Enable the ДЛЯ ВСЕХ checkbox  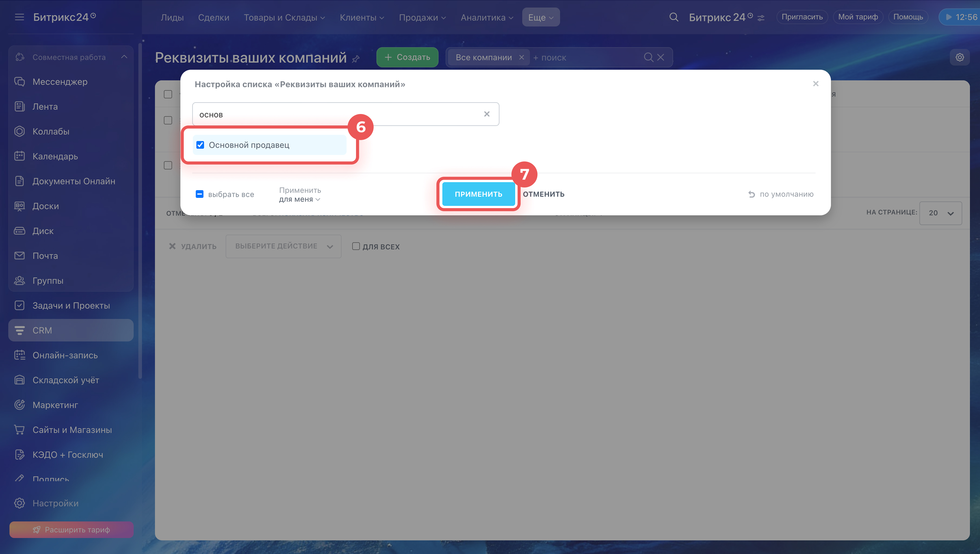[356, 246]
